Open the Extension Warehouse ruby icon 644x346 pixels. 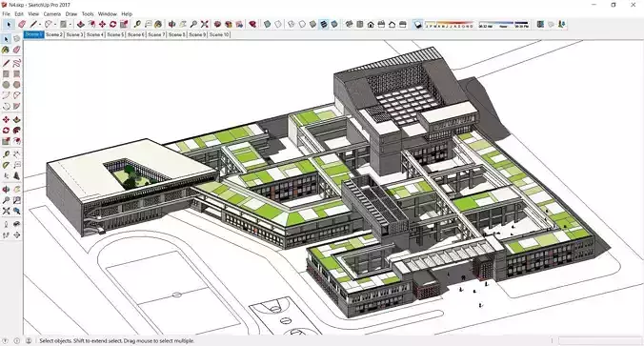252,24
